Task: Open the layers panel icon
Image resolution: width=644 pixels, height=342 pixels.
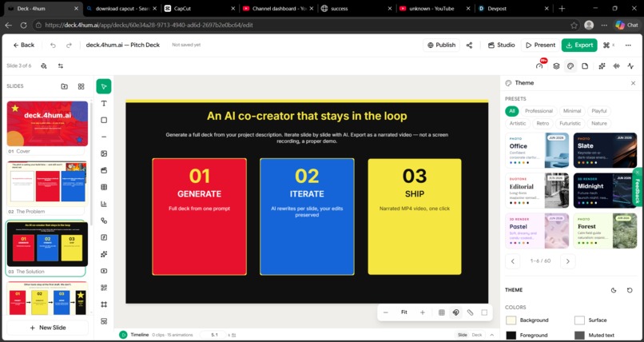Action: pos(556,66)
